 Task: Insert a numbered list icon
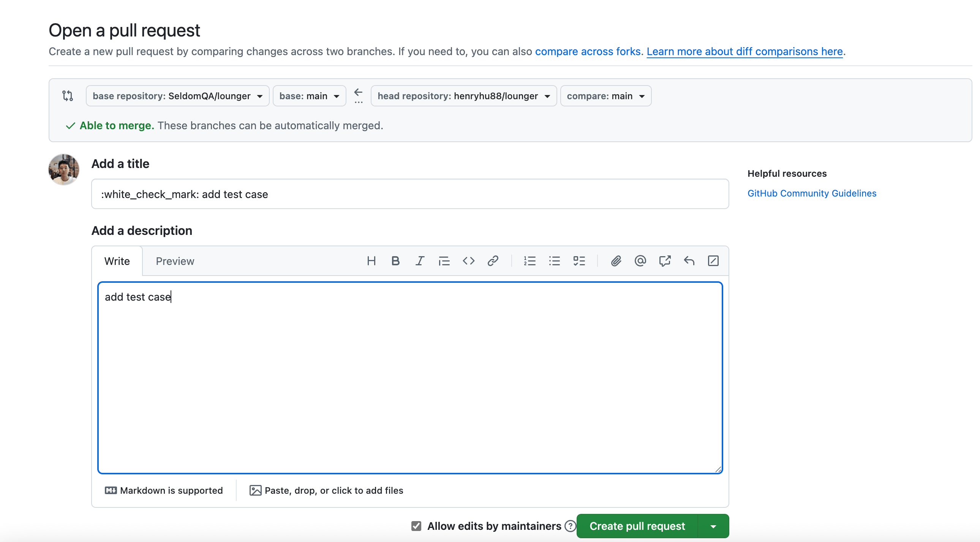pyautogui.click(x=530, y=261)
